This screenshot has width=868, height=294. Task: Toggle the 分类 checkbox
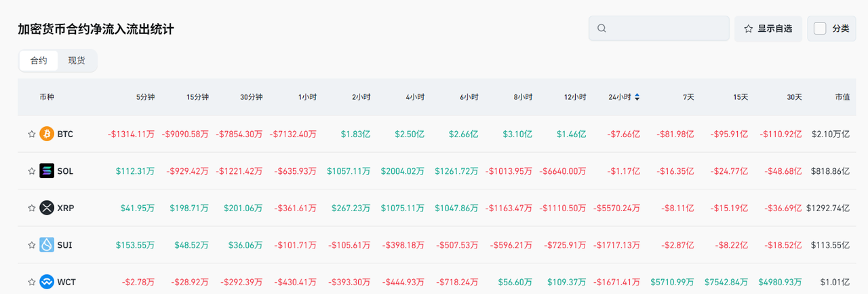click(820, 29)
